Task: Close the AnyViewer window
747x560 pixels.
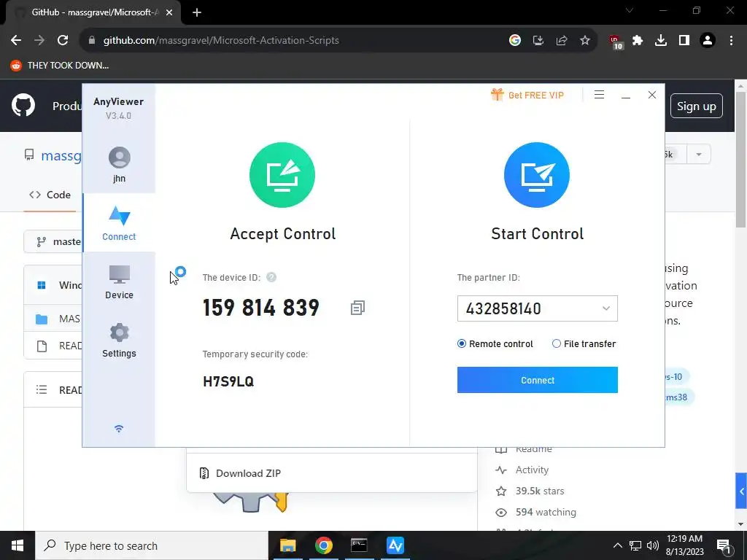Action: [652, 95]
